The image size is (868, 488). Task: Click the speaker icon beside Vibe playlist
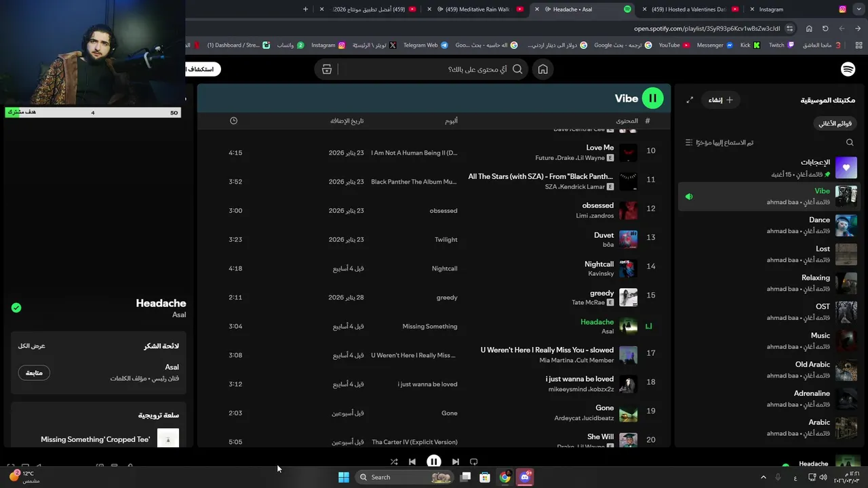(689, 197)
